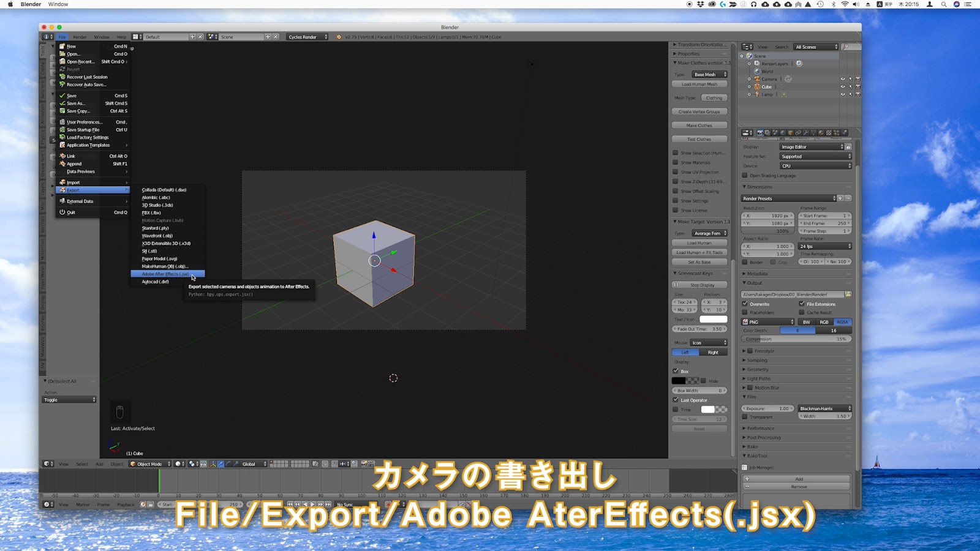Open the Particles properties tab icon
Viewport: 980px width, 551px height.
(837, 132)
